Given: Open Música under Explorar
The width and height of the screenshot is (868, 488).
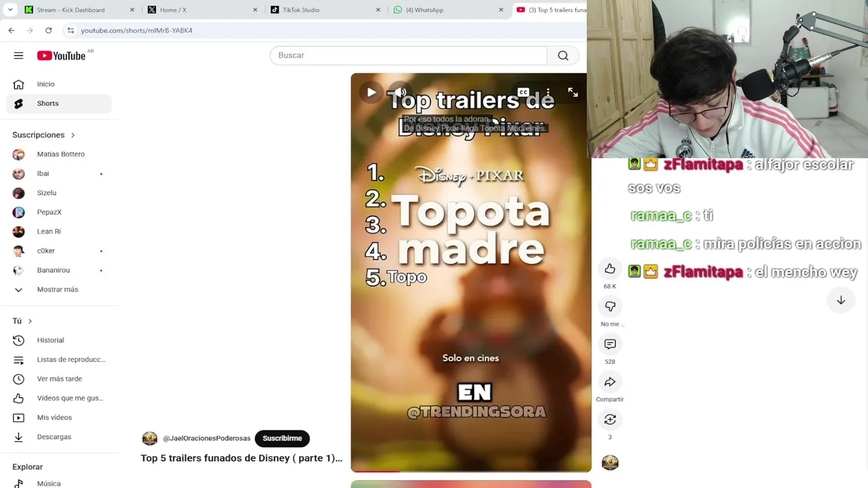Looking at the screenshot, I should [x=59, y=483].
